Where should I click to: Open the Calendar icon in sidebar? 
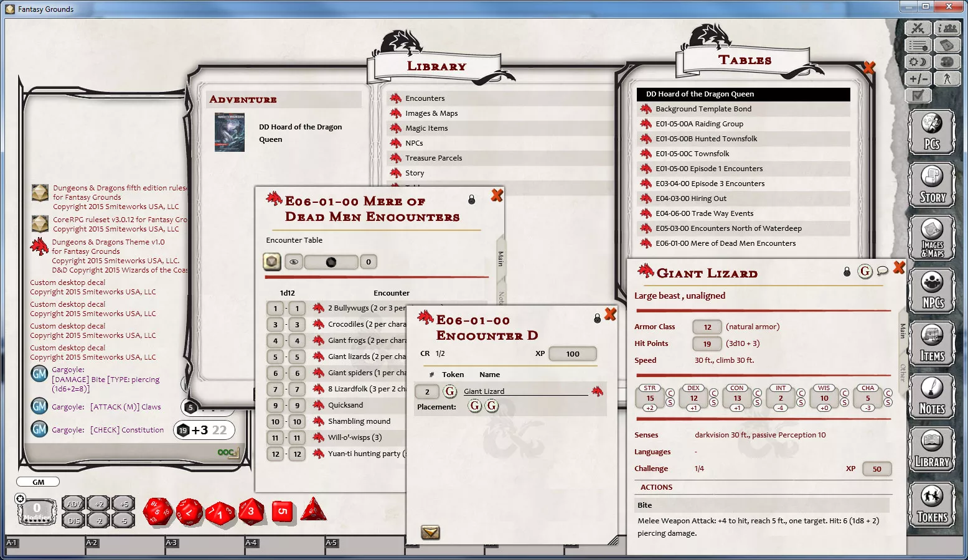pyautogui.click(x=947, y=45)
